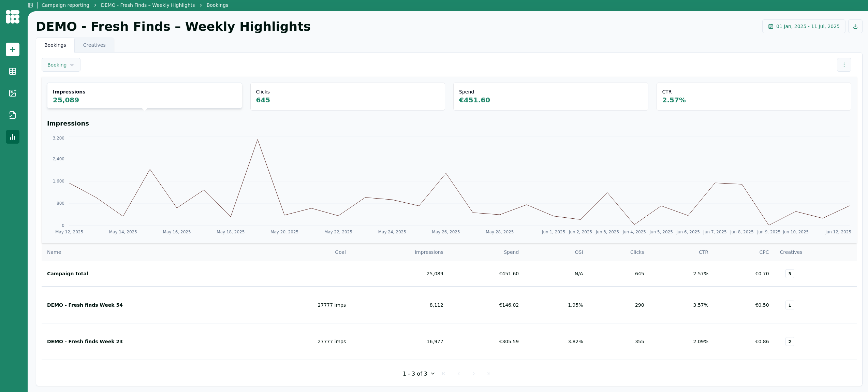Image resolution: width=868 pixels, height=392 pixels.
Task: Open the table grid icon in sidebar
Action: pyautogui.click(x=13, y=71)
